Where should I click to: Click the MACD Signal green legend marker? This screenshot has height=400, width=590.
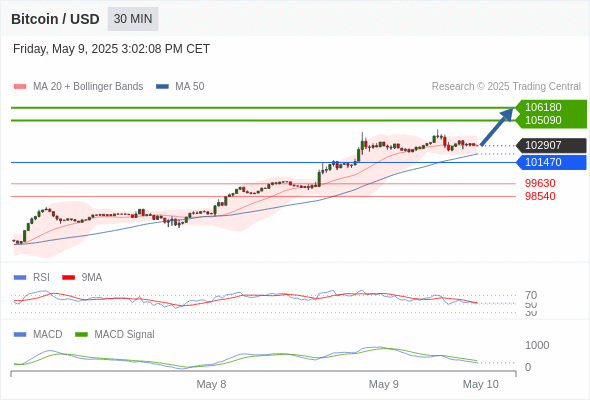pos(81,335)
